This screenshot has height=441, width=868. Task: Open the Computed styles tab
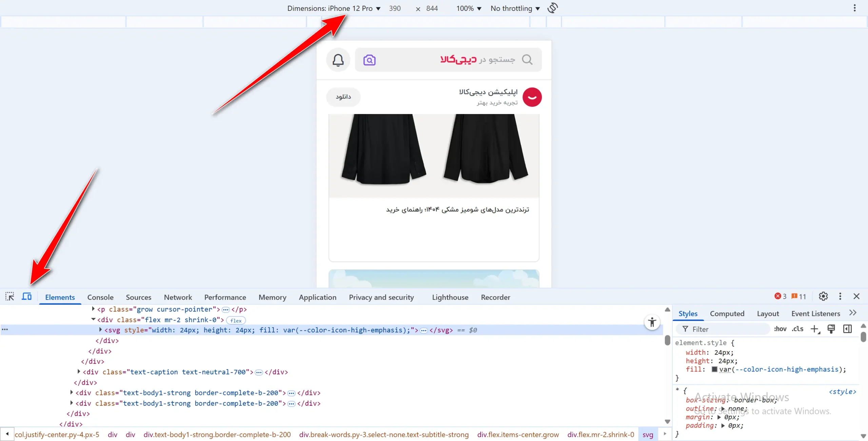pyautogui.click(x=727, y=313)
